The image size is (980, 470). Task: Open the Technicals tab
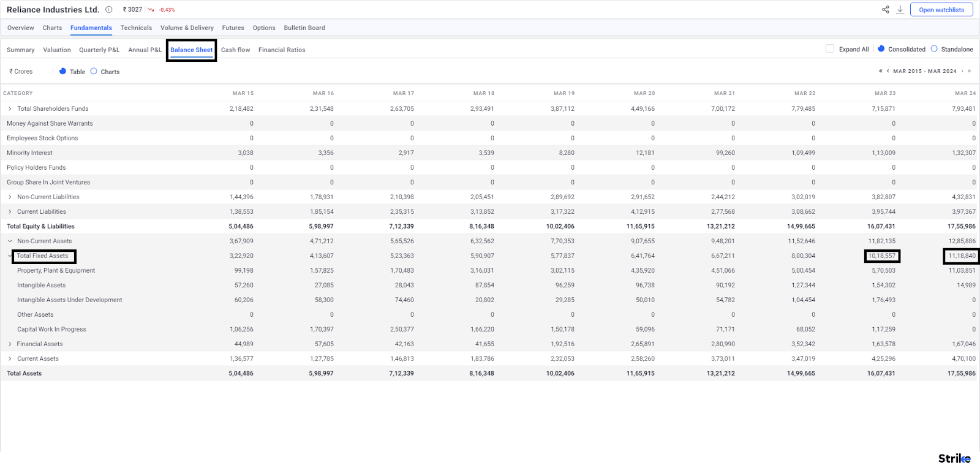[136, 28]
